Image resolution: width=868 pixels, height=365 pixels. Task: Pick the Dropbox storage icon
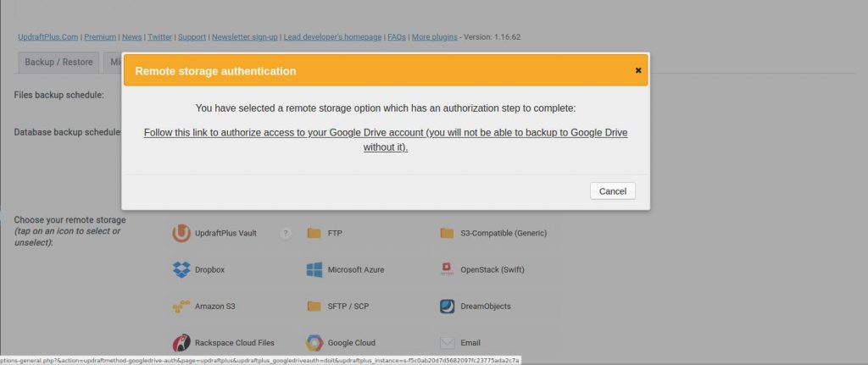[x=181, y=270]
